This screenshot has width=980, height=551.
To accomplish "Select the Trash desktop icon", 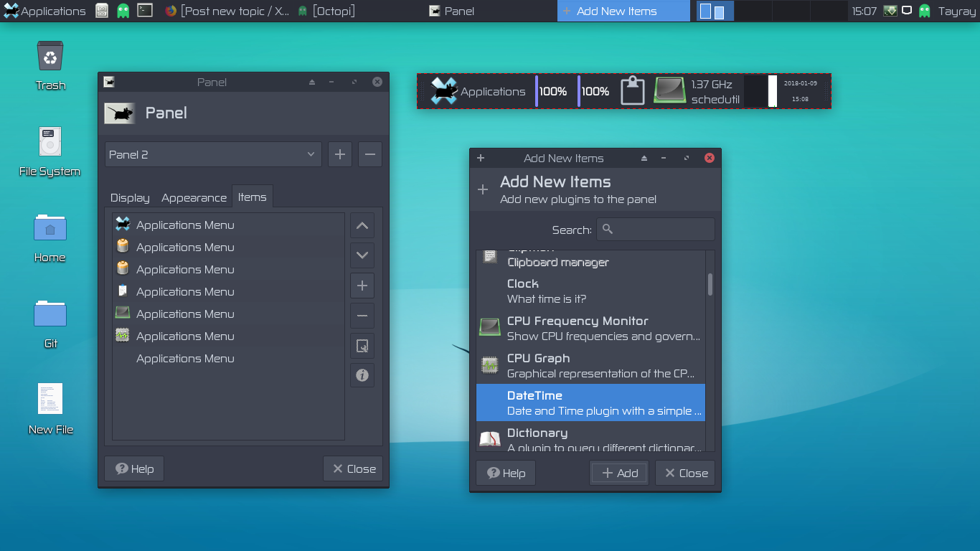I will pos(50,65).
